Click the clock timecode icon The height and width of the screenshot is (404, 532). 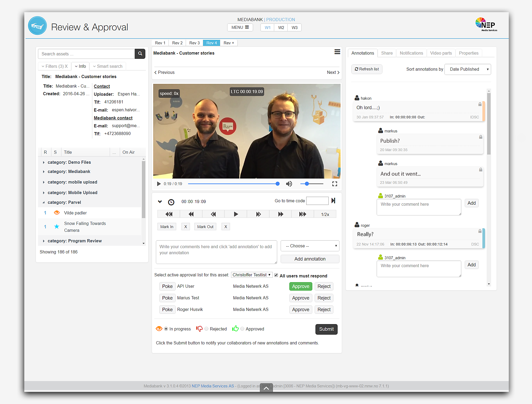[x=171, y=202]
